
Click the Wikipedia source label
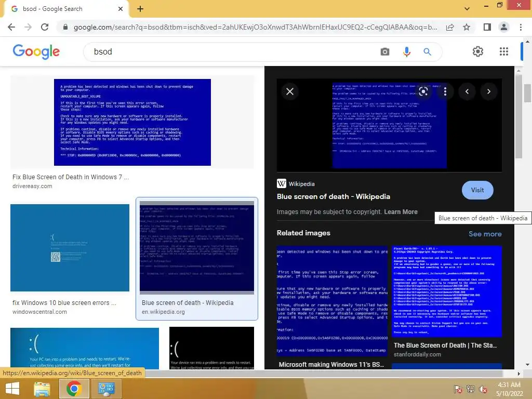pyautogui.click(x=302, y=184)
